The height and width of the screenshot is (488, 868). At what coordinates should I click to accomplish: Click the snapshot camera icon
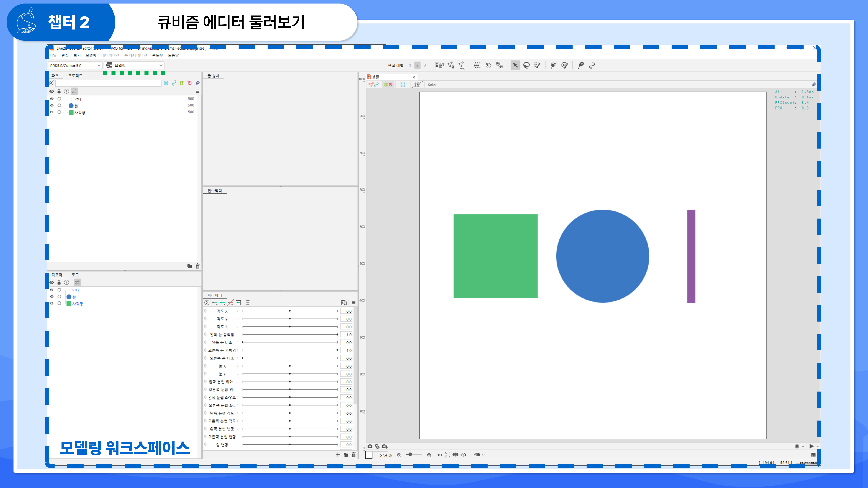coord(370,446)
